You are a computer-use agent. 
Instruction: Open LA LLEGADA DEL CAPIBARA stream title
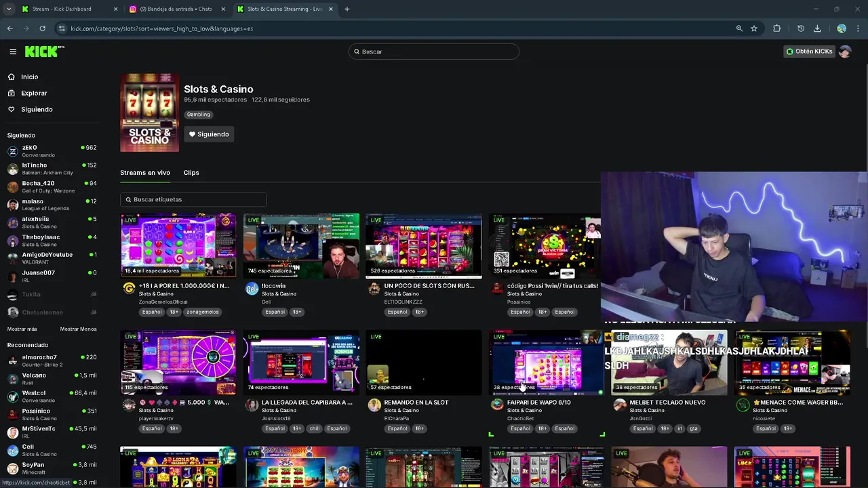307,402
